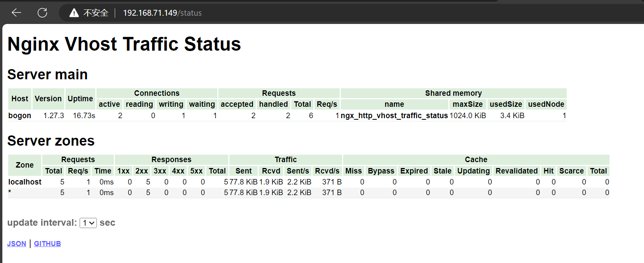This screenshot has height=263, width=644.
Task: Click the 'Bypass' cache column header
Action: coord(381,171)
